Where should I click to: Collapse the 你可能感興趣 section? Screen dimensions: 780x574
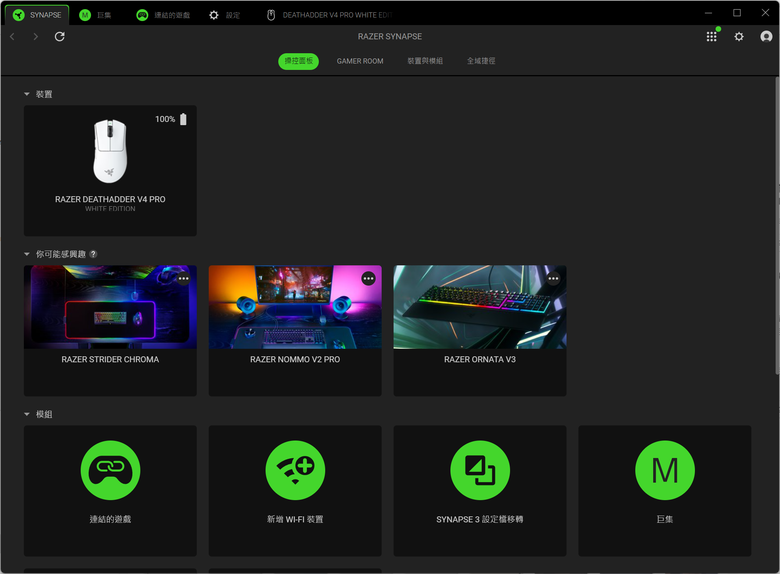click(x=27, y=254)
